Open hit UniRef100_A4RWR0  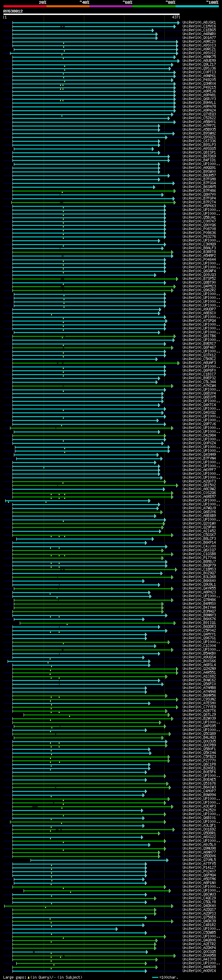199,34
